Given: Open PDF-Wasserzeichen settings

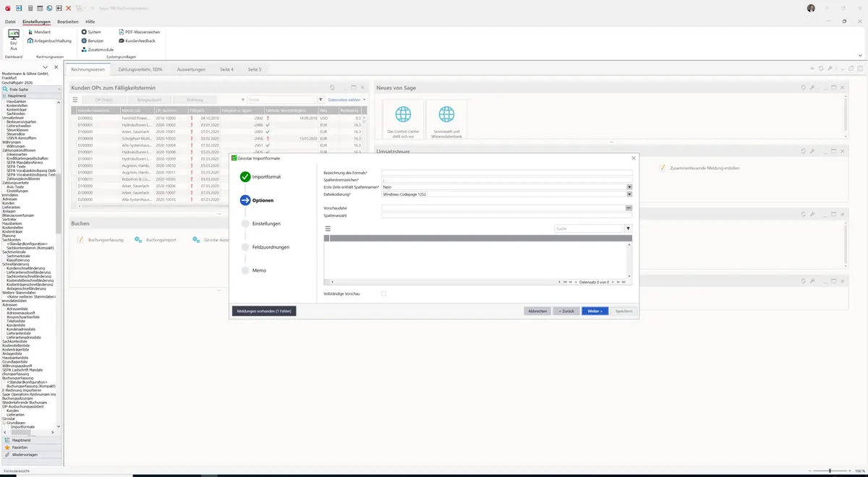Looking at the screenshot, I should point(139,32).
